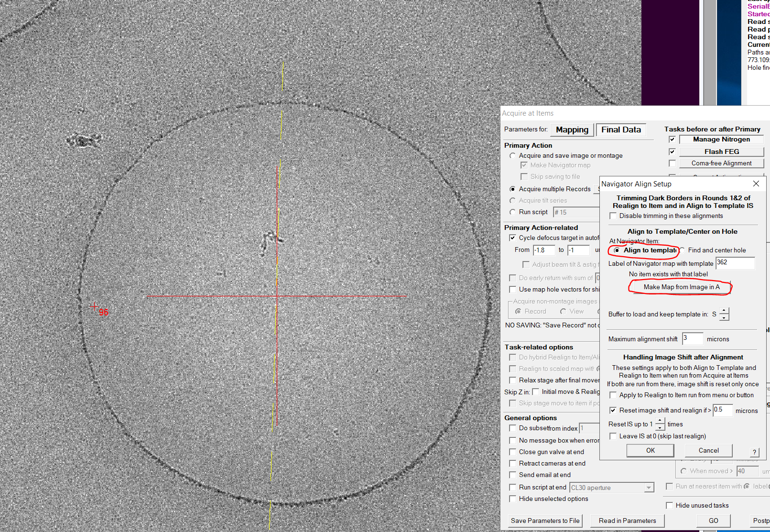The height and width of the screenshot is (532, 770).
Task: Cancel the Navigator Align Setup dialog
Action: [708, 451]
